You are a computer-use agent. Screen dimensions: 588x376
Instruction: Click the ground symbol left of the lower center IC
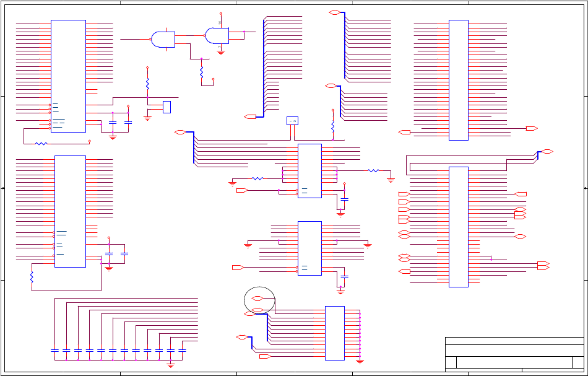pyautogui.click(x=248, y=246)
